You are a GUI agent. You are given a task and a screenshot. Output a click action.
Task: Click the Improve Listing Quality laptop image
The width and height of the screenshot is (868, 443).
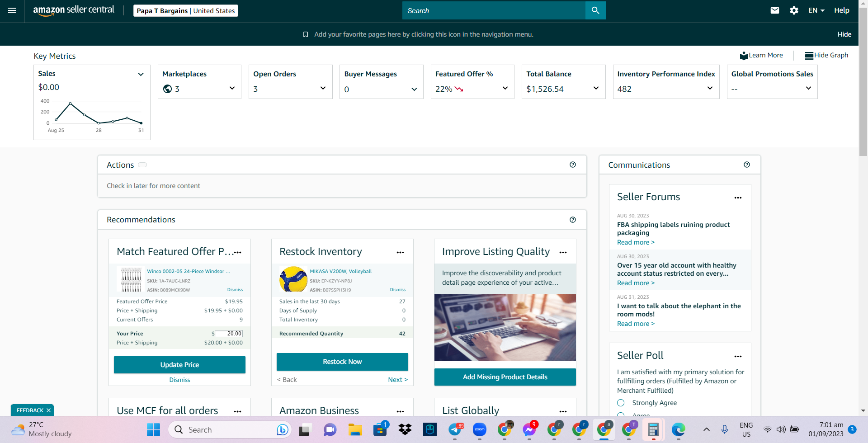click(x=505, y=327)
